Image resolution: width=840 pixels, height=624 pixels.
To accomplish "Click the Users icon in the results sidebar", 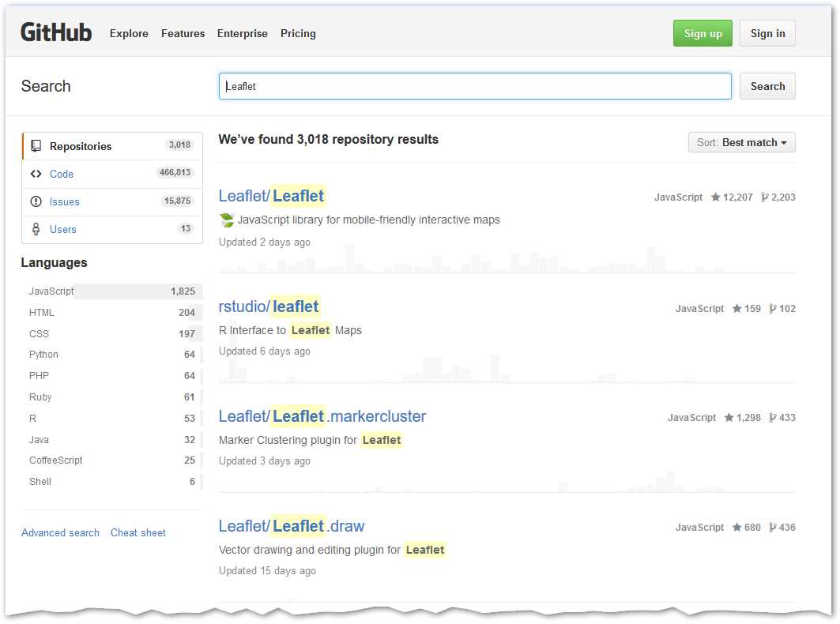I will pos(36,229).
